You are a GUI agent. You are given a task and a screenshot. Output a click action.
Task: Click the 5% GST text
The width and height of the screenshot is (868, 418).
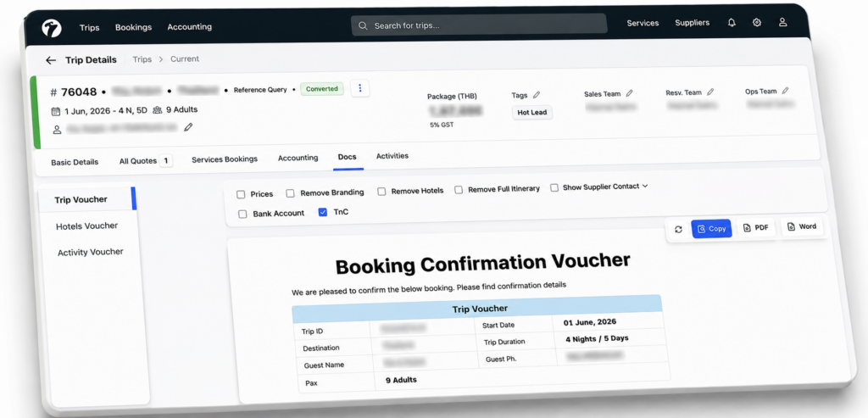(442, 125)
